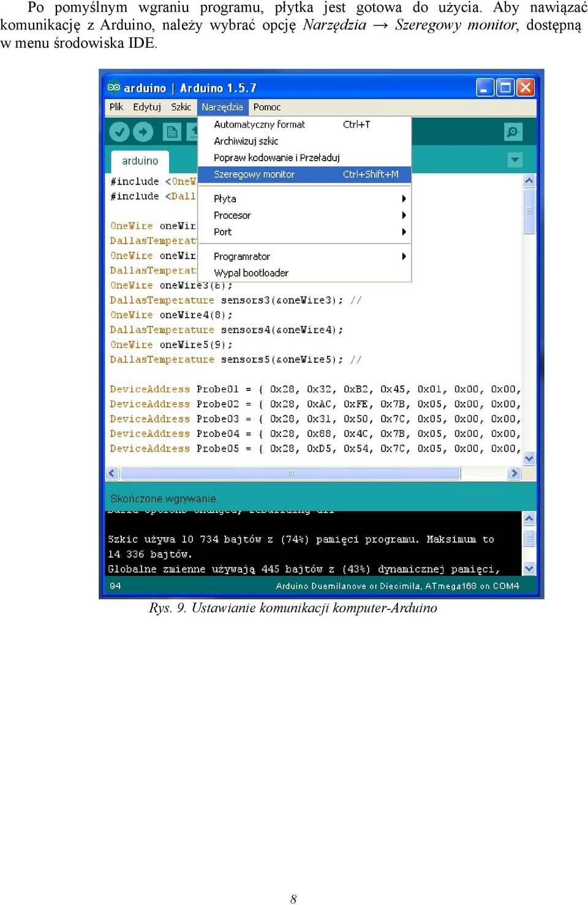
Task: Close the Arduino window
Action: coord(526,88)
